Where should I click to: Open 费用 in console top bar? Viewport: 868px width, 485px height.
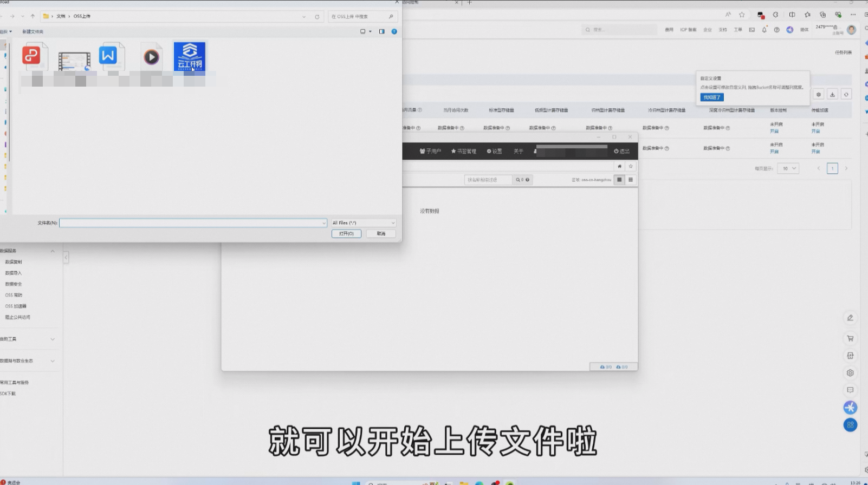pyautogui.click(x=669, y=30)
